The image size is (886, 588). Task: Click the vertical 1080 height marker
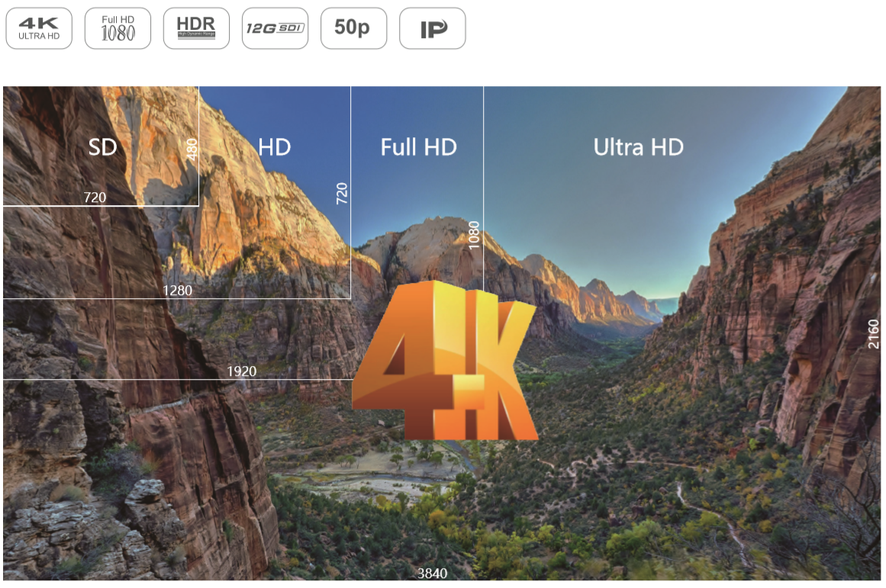[x=475, y=236]
